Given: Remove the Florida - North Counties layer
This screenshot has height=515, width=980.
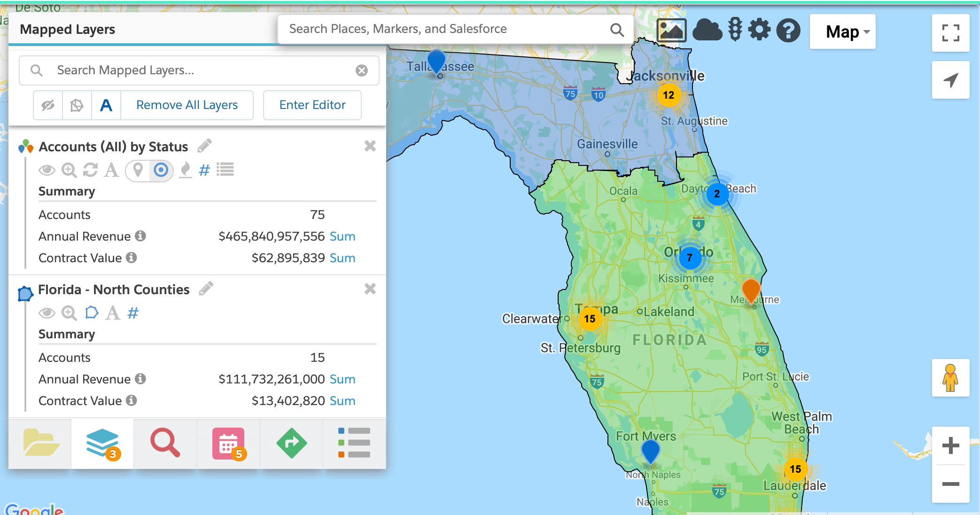Looking at the screenshot, I should (x=370, y=289).
